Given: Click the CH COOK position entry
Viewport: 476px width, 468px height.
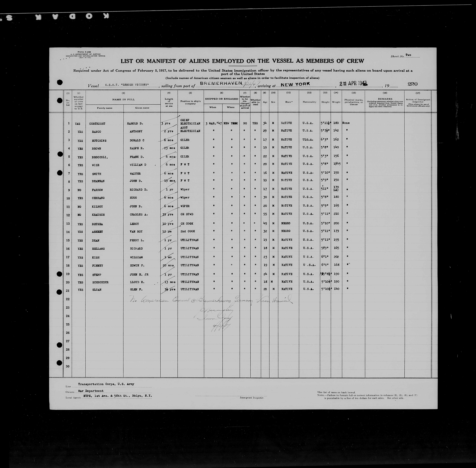Looking at the screenshot, I should point(187,224).
